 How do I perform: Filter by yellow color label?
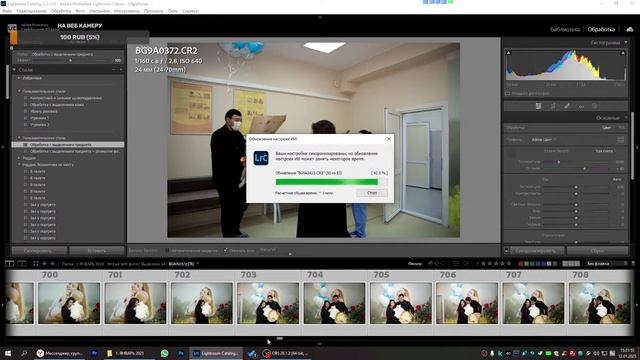click(x=527, y=264)
